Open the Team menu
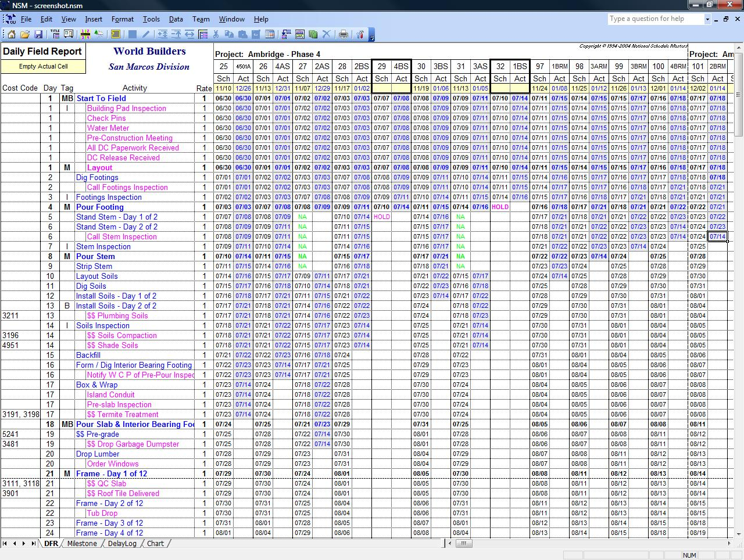The width and height of the screenshot is (744, 560). pos(201,19)
